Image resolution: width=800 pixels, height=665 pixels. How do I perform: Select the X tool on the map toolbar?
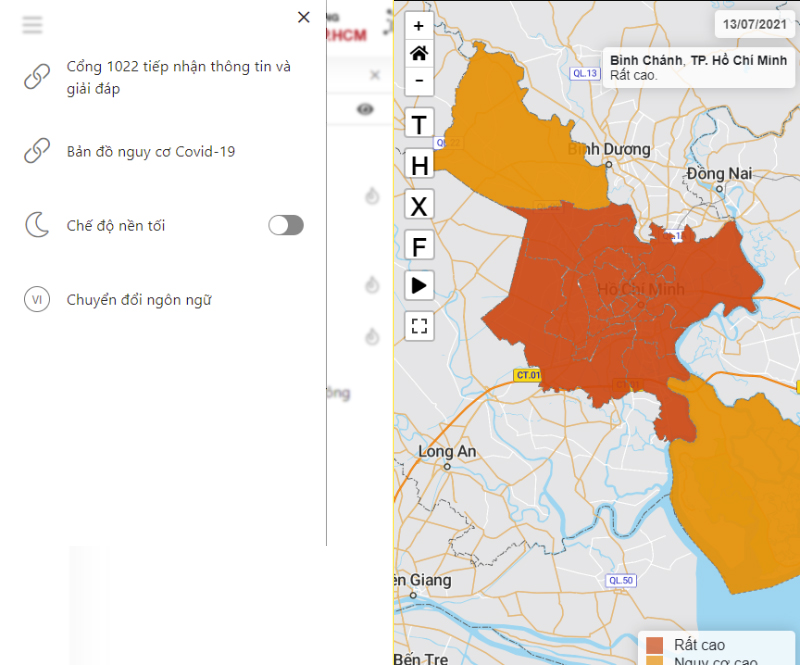pos(418,204)
